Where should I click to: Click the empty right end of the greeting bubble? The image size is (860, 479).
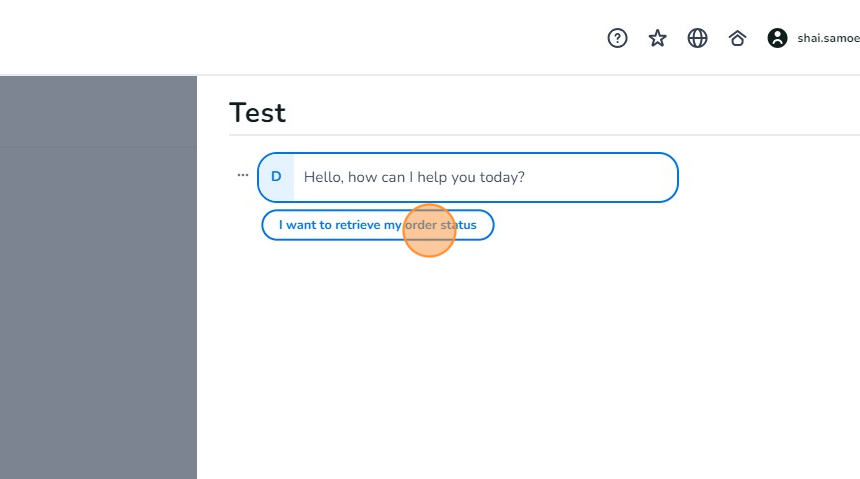tap(620, 177)
